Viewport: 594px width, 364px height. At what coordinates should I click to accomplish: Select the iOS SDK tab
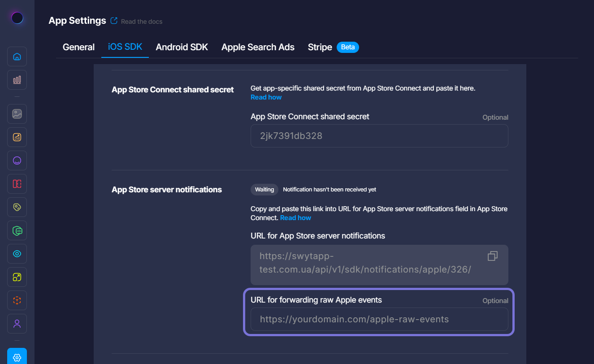[x=125, y=47]
